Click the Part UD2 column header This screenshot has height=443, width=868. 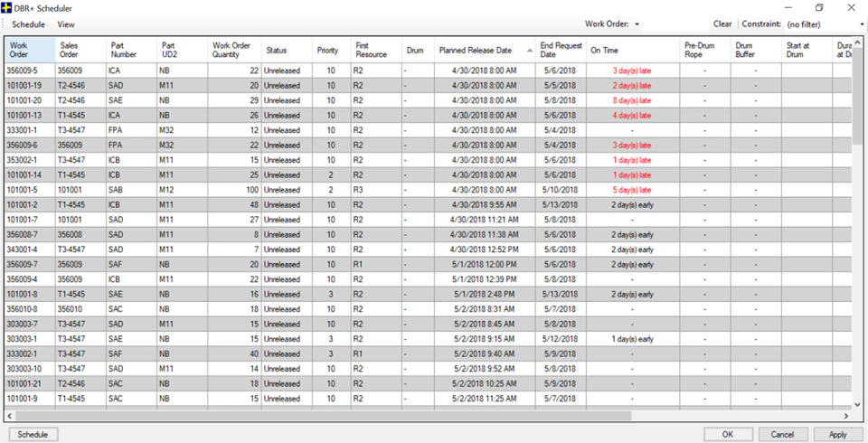(x=182, y=50)
